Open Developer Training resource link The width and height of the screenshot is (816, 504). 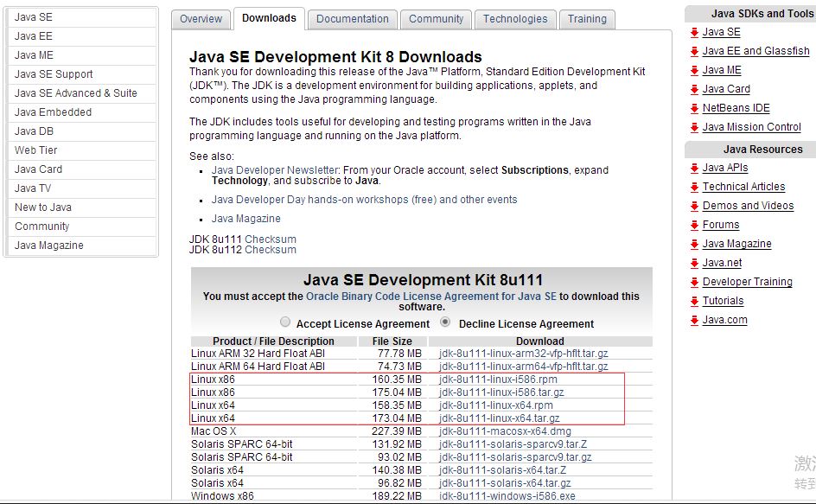pos(748,282)
